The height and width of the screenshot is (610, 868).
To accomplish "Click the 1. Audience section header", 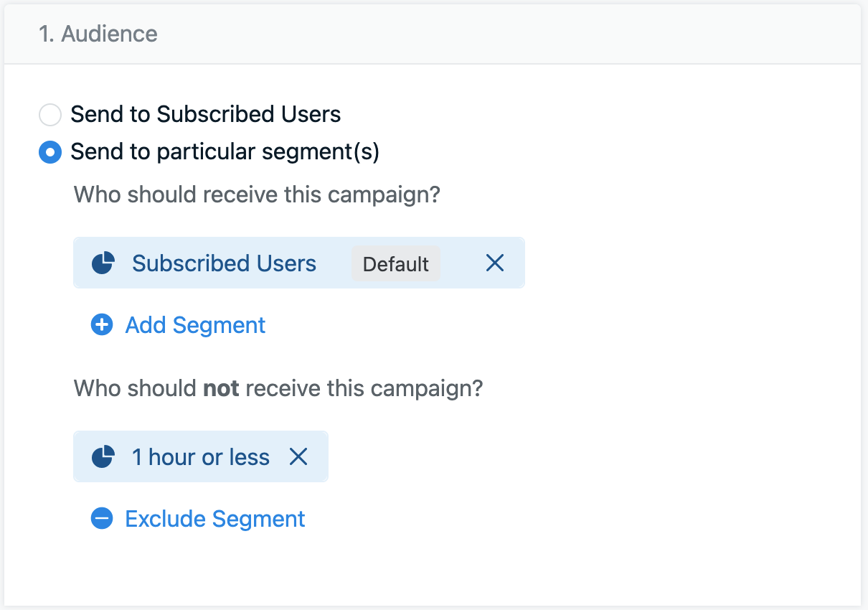I will [x=98, y=34].
